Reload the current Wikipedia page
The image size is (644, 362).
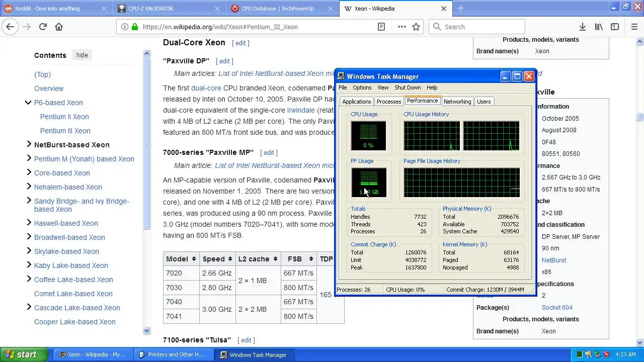(43, 27)
